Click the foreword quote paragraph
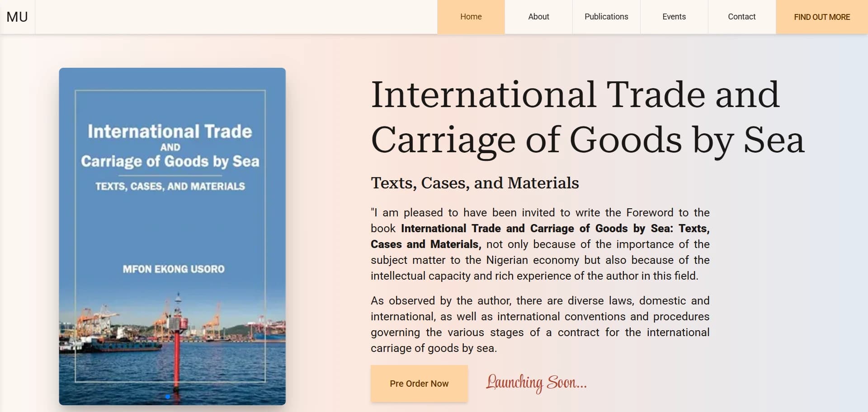 click(x=540, y=244)
